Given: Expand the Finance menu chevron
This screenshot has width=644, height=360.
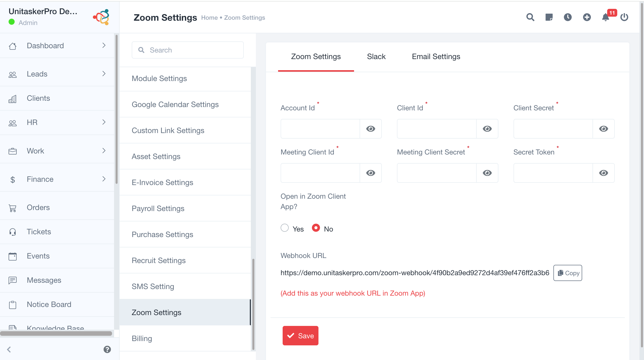Looking at the screenshot, I should coord(104,179).
